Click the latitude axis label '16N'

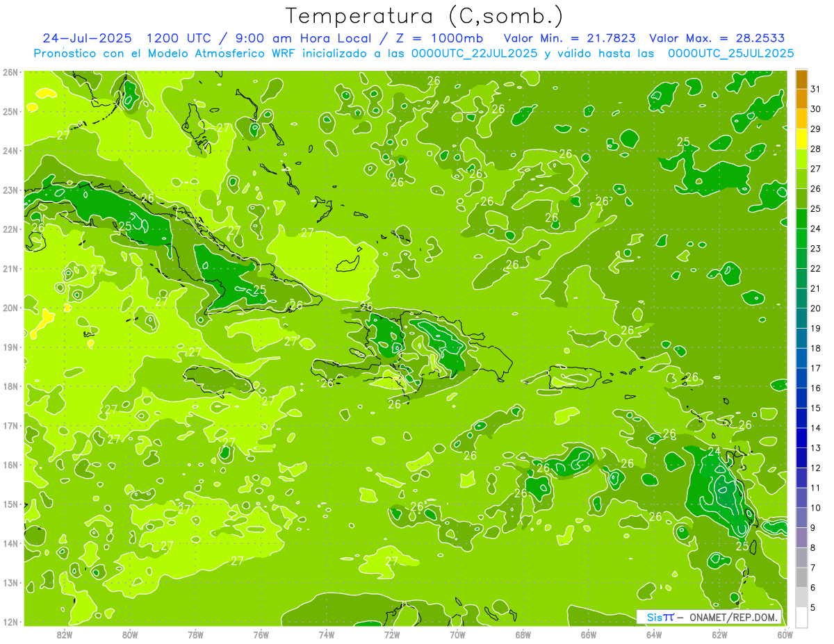click(10, 465)
